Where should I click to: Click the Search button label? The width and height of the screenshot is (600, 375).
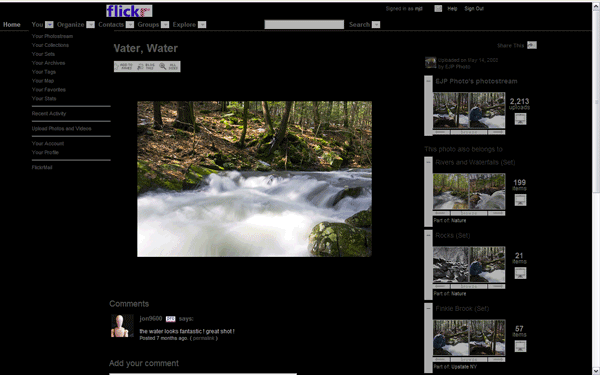(359, 24)
